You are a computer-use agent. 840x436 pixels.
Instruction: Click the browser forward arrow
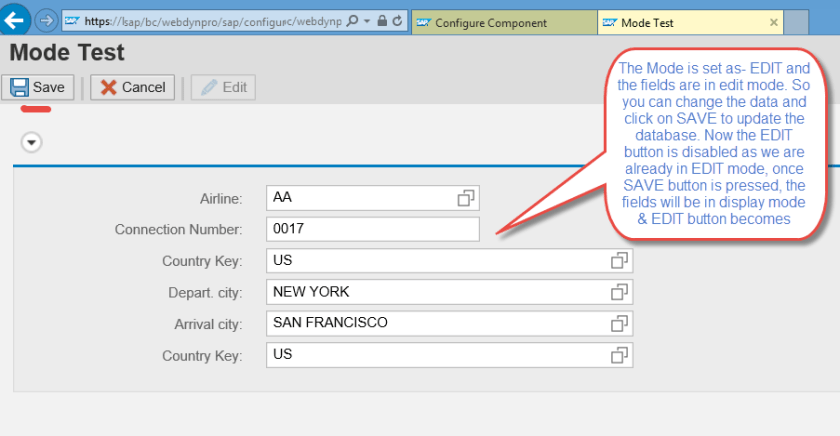pos(46,21)
